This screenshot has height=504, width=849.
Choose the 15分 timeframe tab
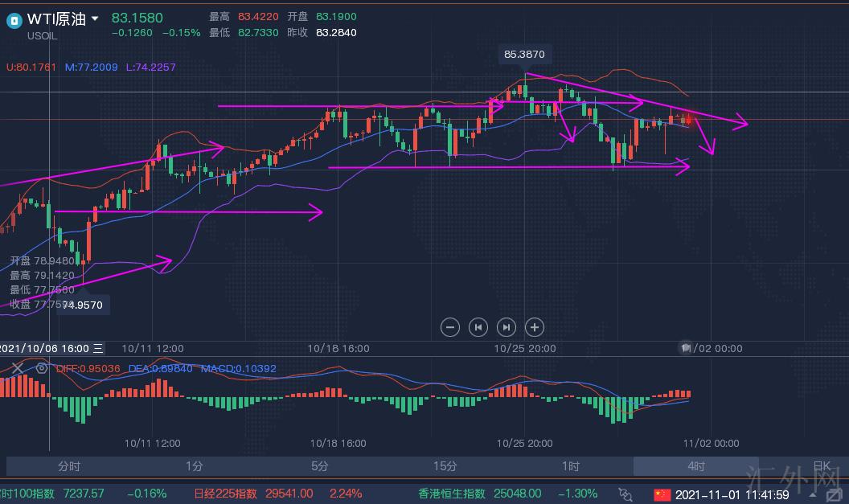pyautogui.click(x=445, y=466)
